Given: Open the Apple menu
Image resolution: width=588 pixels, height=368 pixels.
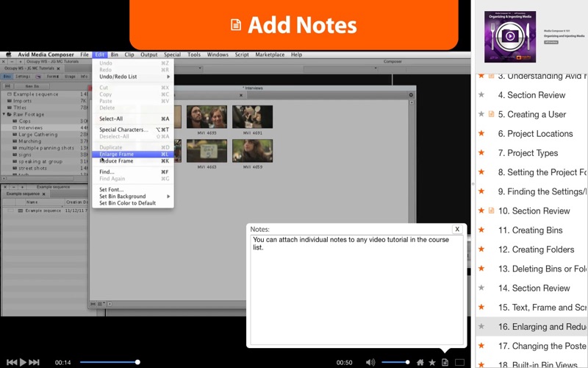Looking at the screenshot, I should click(x=9, y=54).
